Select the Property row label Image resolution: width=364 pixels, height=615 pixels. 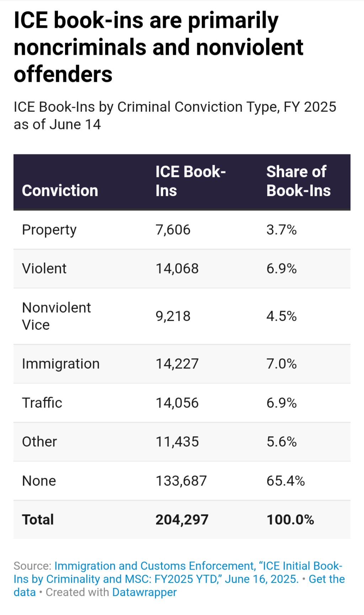(49, 230)
